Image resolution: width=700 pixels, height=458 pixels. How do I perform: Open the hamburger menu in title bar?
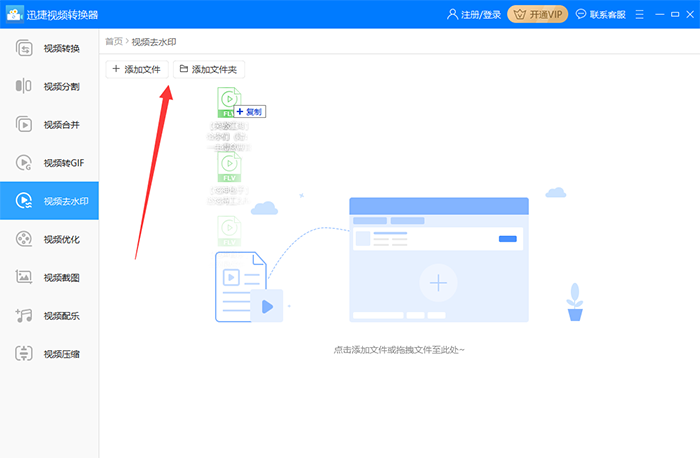coord(639,15)
